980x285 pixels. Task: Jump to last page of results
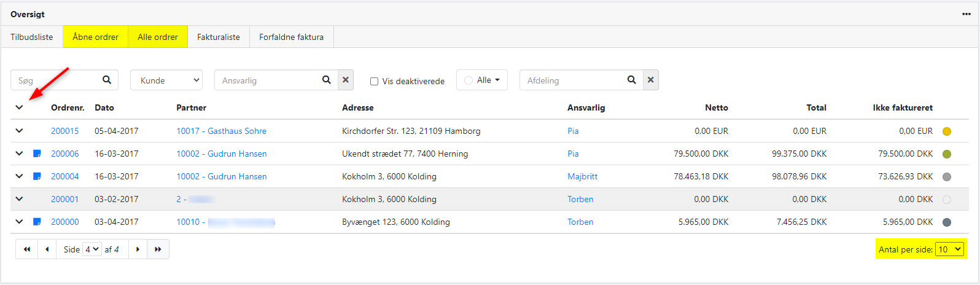[158, 249]
